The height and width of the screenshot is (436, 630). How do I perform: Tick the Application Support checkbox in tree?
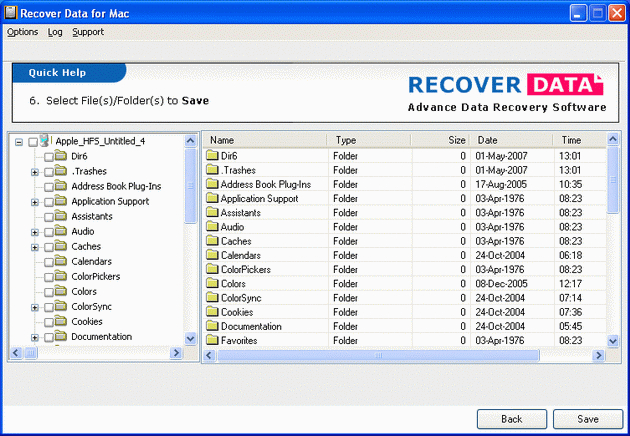click(48, 202)
